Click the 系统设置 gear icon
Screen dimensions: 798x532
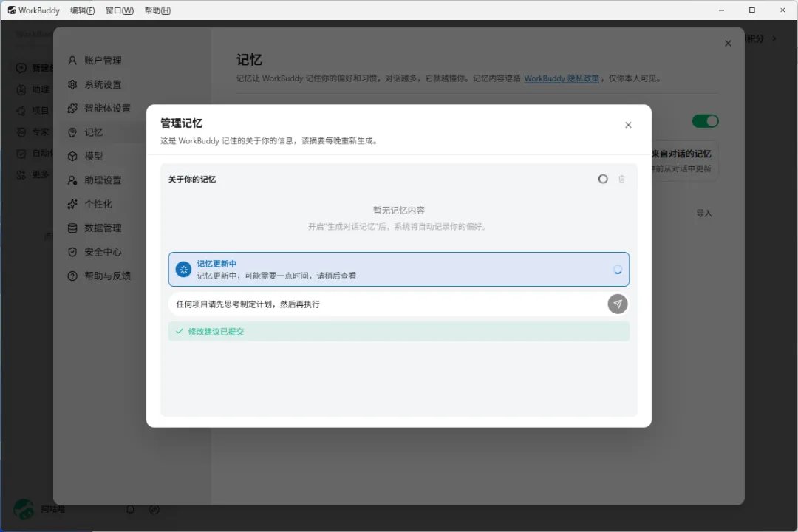pos(72,84)
